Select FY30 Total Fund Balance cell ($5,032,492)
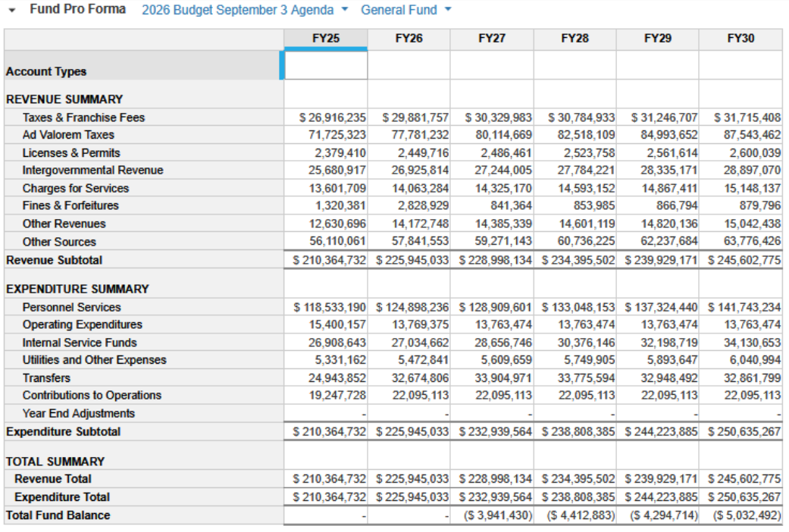Image resolution: width=789 pixels, height=532 pixels. click(x=747, y=516)
